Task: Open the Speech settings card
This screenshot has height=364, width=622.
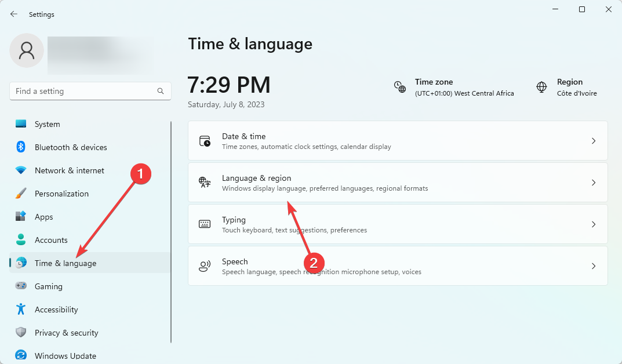Action: coord(398,265)
